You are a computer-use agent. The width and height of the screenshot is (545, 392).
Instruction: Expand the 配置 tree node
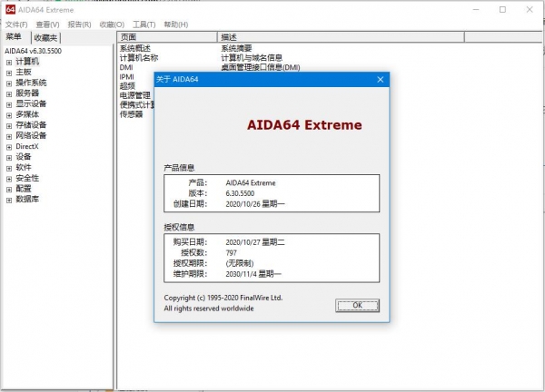pos(9,190)
